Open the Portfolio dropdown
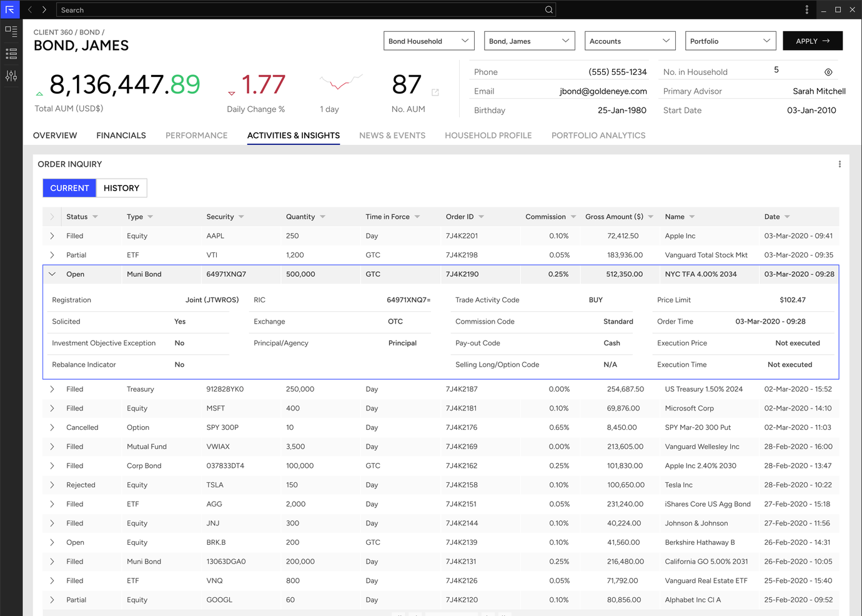Screen dimensions: 862x616 (731, 41)
